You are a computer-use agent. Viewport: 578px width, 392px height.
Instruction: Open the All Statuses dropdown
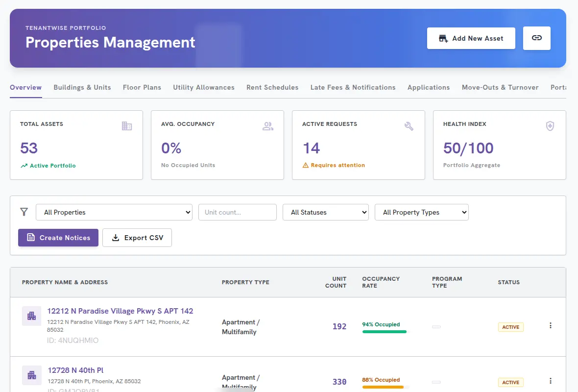pos(326,212)
